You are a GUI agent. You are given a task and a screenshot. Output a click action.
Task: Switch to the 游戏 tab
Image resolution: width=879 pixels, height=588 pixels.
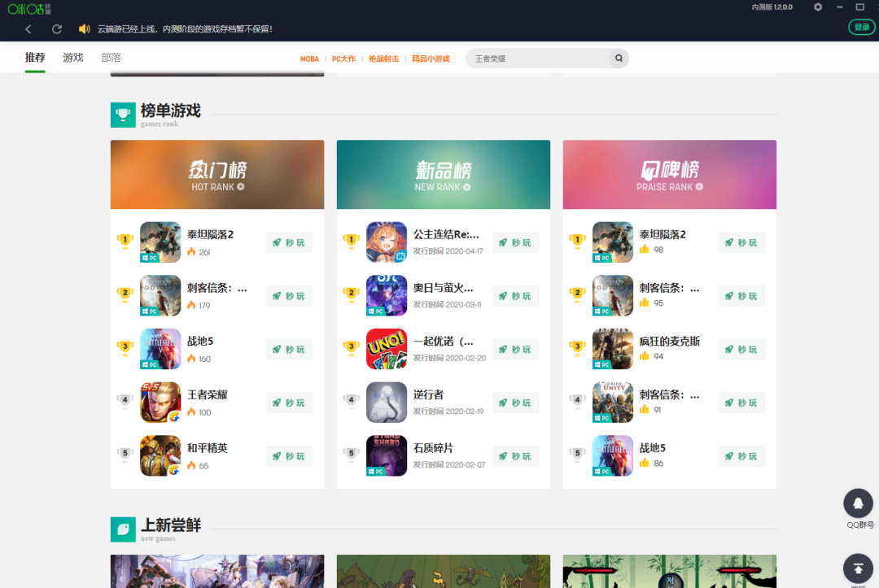(x=73, y=58)
